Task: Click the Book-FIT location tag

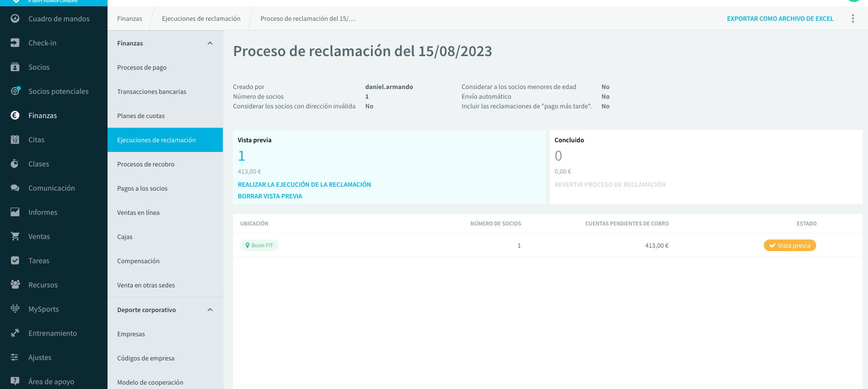Action: 260,245
